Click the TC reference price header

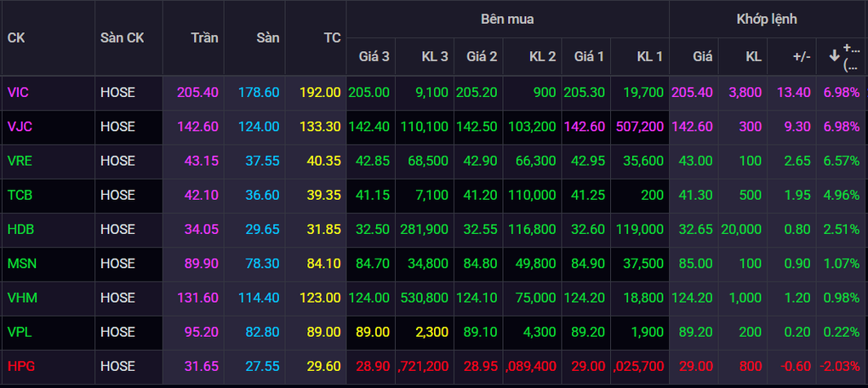pyautogui.click(x=332, y=37)
